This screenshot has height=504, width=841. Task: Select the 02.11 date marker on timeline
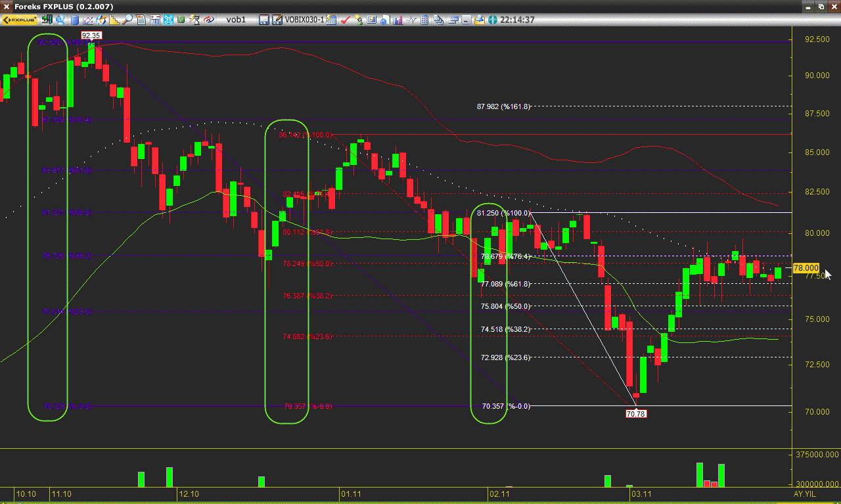(499, 493)
